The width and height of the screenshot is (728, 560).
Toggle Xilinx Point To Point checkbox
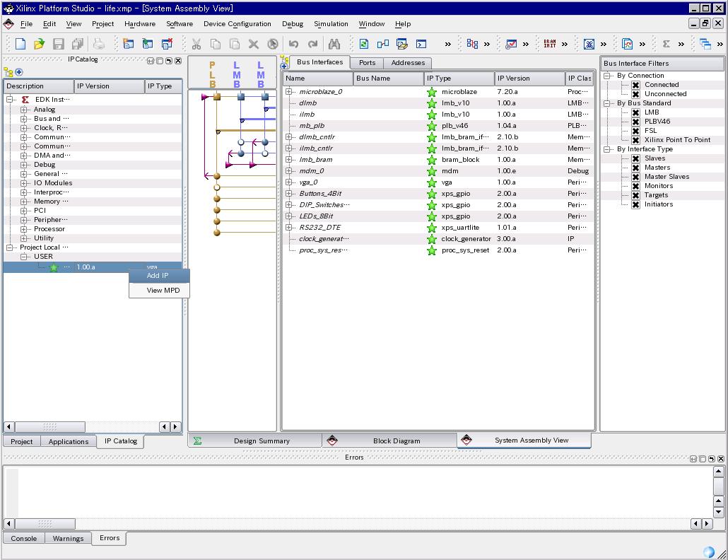coord(635,140)
